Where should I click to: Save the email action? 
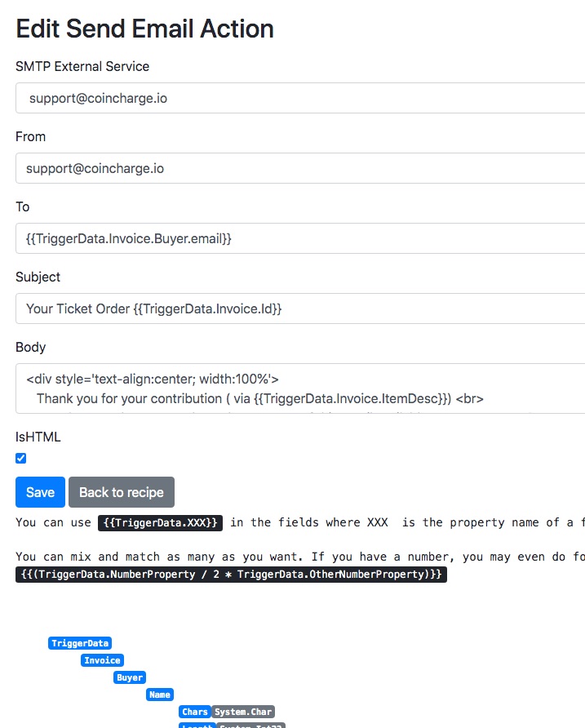41,492
